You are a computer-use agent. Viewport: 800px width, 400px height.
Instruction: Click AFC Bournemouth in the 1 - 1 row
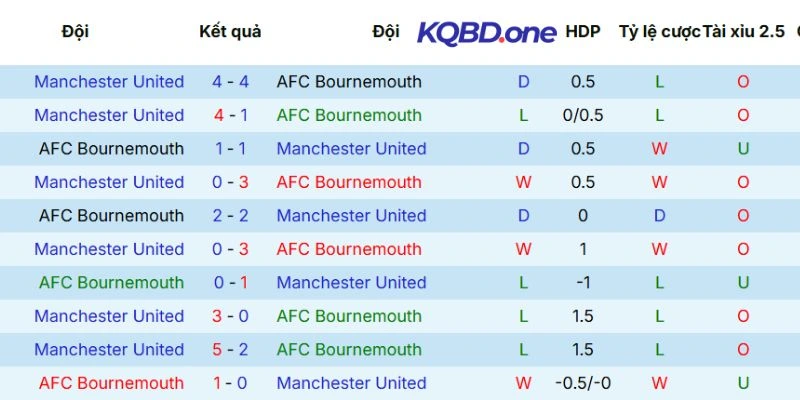(x=111, y=149)
